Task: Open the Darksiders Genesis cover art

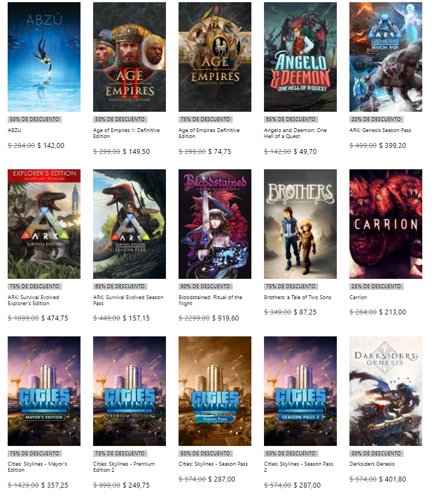Action: 386,391
